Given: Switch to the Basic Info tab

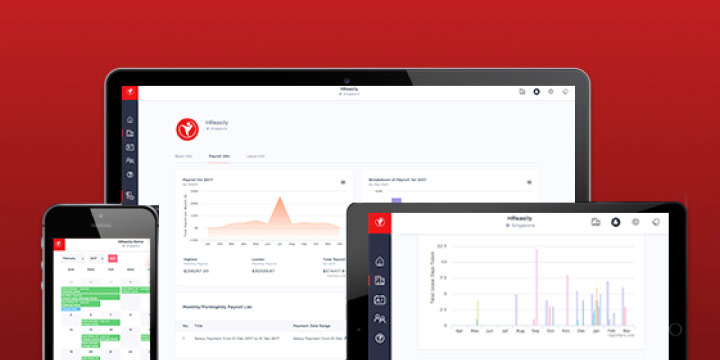Looking at the screenshot, I should pyautogui.click(x=183, y=157).
